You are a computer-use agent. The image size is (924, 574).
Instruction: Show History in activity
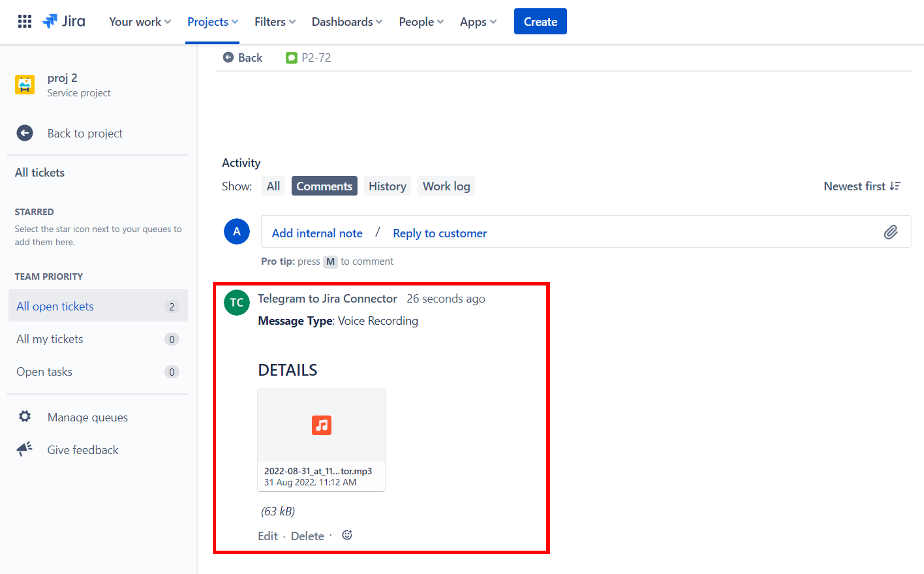pos(387,186)
